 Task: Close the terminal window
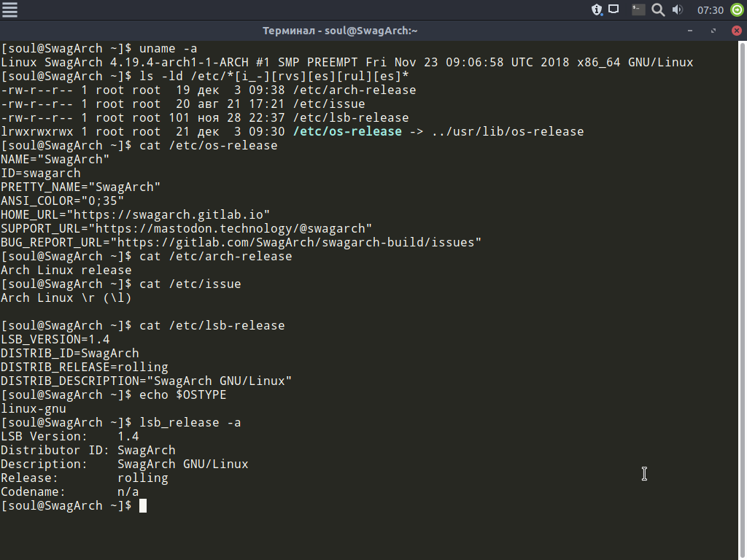pyautogui.click(x=737, y=31)
